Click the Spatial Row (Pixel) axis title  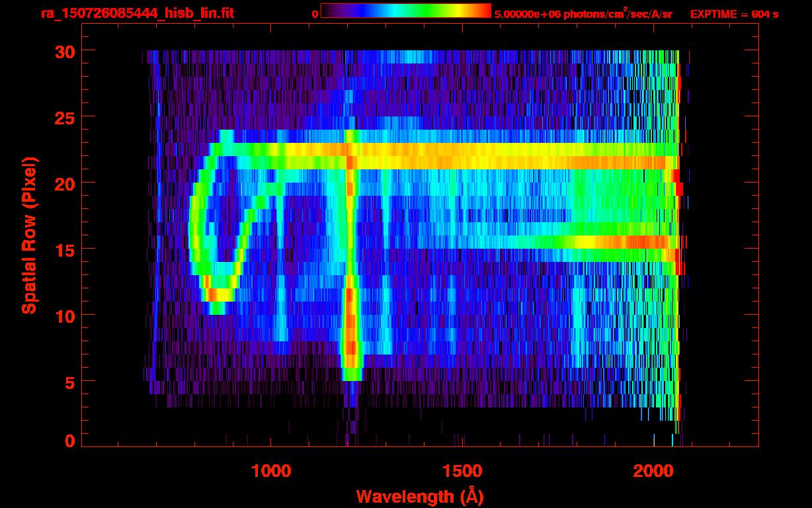pos(29,235)
